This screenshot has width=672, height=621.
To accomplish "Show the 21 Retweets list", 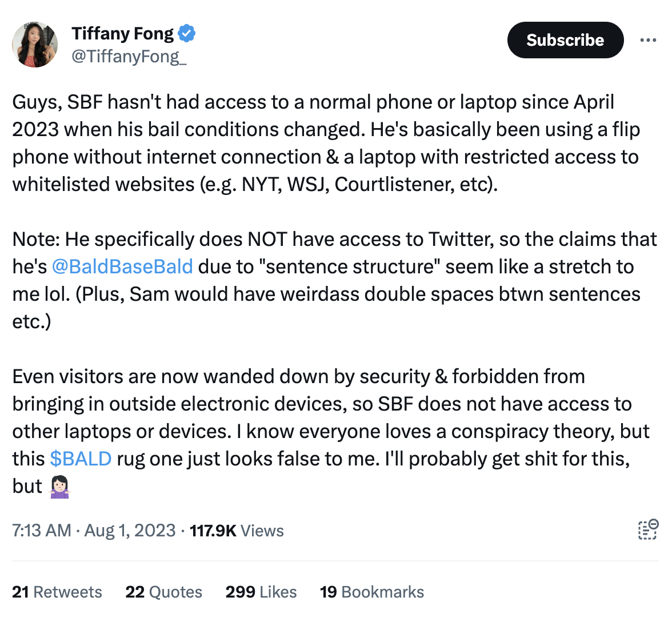I will click(57, 592).
